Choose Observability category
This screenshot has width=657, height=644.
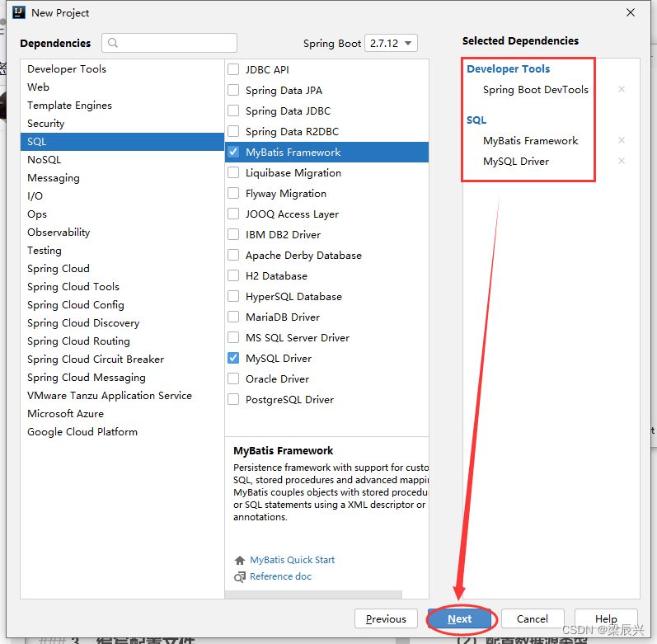coord(122,233)
